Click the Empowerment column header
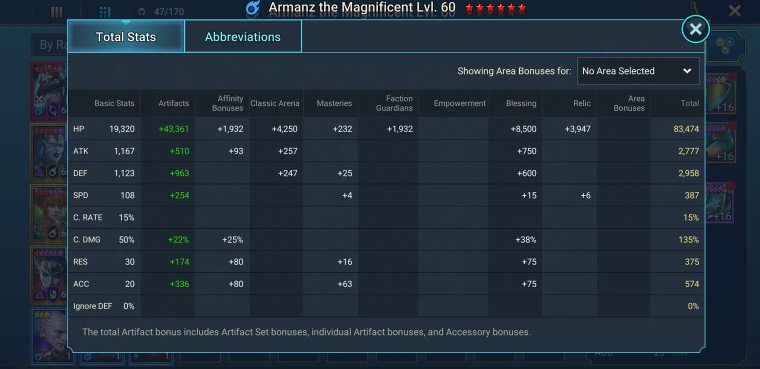 click(x=459, y=103)
